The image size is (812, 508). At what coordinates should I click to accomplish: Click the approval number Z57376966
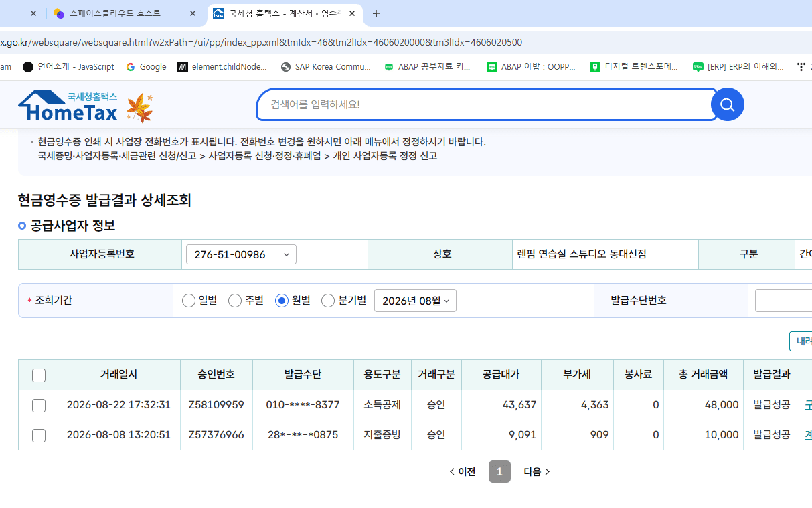click(x=216, y=435)
